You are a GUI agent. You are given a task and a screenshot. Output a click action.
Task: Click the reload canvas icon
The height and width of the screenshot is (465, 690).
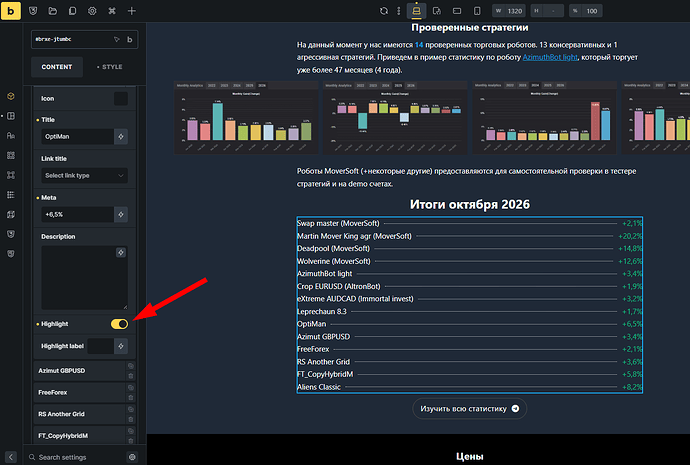click(x=384, y=11)
